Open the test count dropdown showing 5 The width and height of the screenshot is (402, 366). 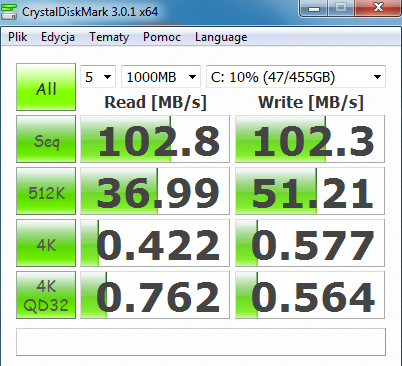click(98, 77)
